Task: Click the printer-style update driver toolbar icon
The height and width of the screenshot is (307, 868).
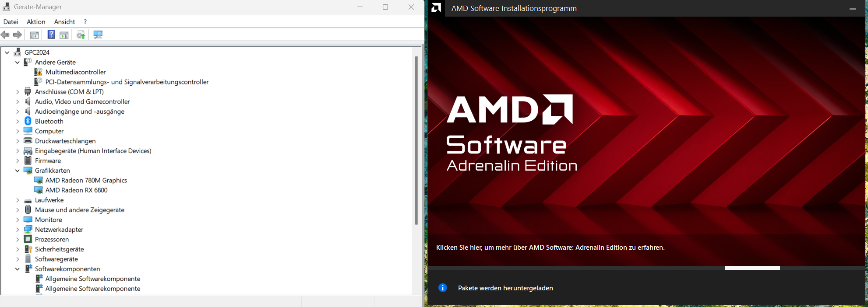Action: (81, 35)
